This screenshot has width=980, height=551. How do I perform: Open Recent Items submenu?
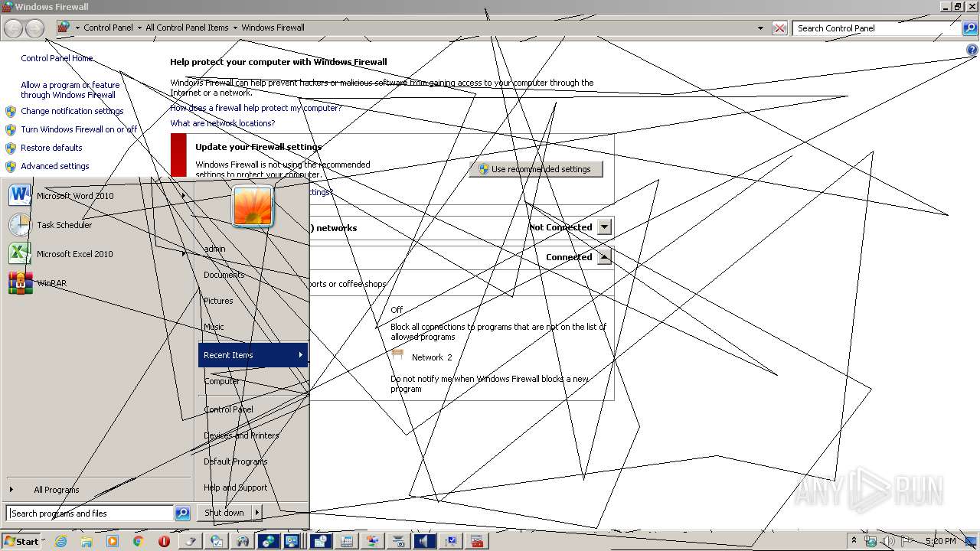click(x=253, y=355)
